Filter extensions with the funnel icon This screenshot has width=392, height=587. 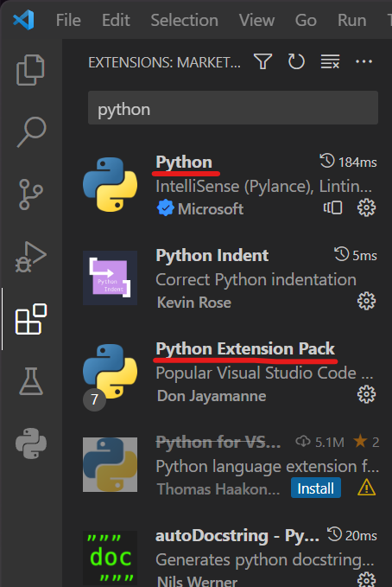[x=262, y=61]
